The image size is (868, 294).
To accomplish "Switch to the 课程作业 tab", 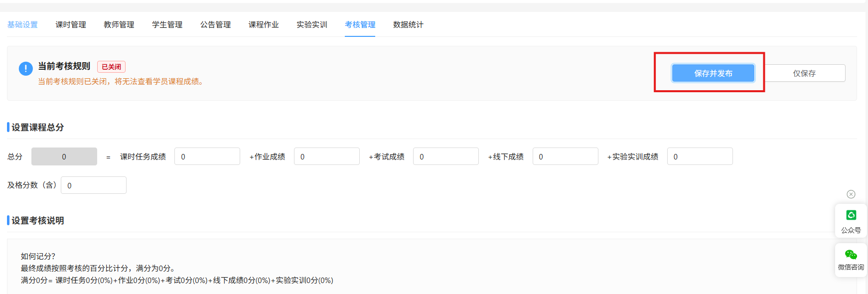I will pos(264,24).
